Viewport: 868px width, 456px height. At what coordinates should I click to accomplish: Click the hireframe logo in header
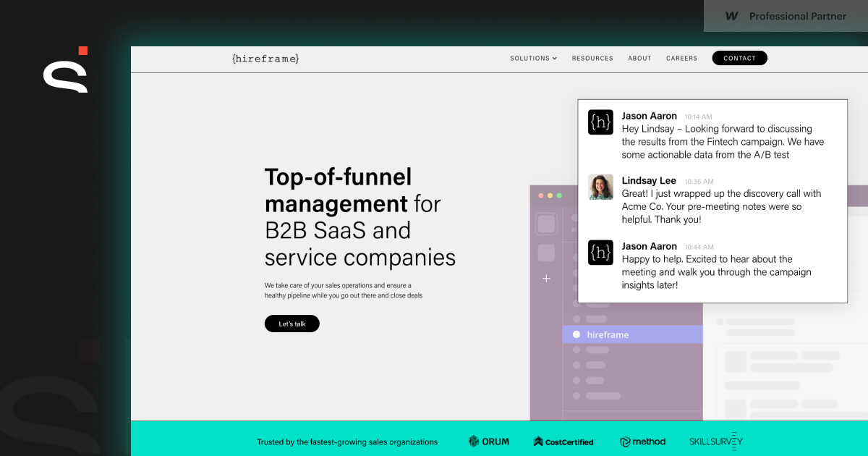pos(265,58)
